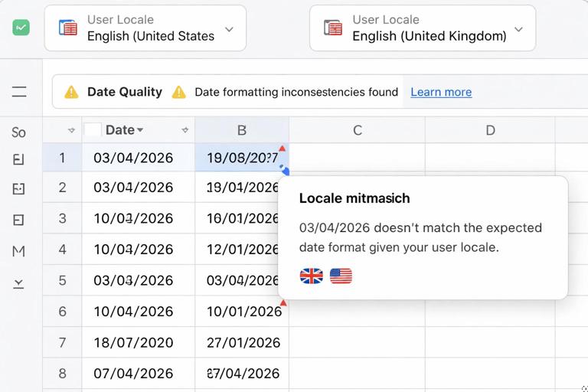Click Date cell in row 1

click(139, 158)
